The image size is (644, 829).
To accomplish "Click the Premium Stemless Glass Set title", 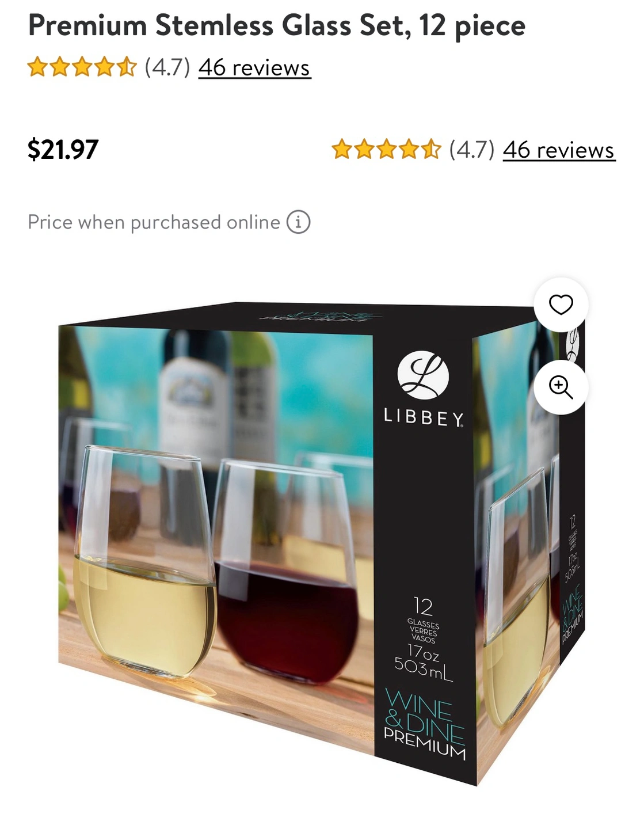I will coord(277,25).
